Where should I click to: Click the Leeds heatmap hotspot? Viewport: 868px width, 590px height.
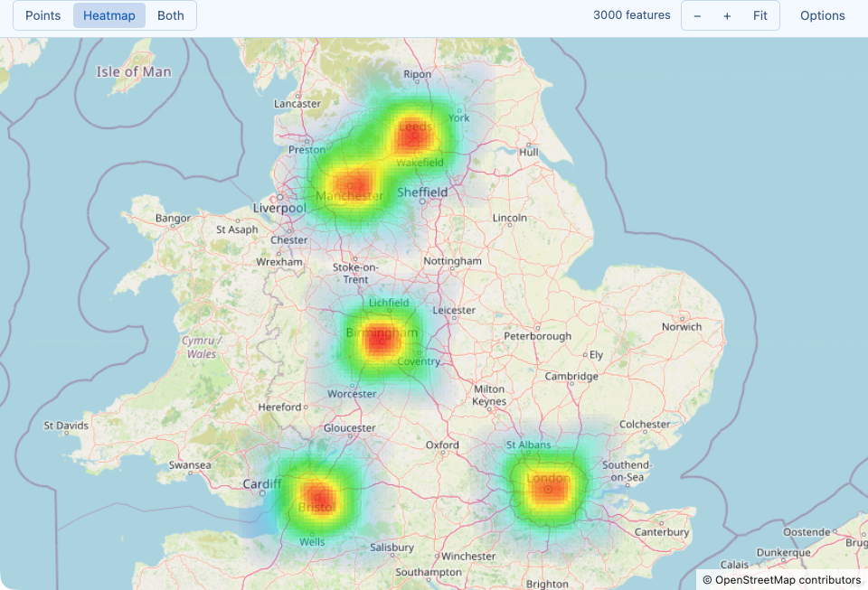point(413,135)
